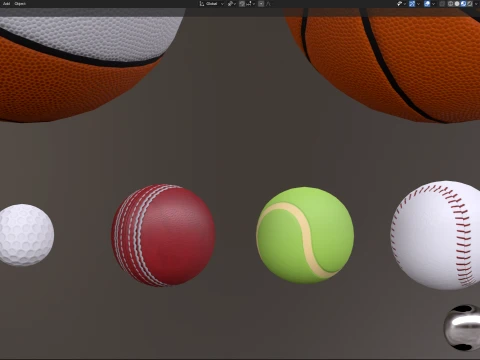Toggle X-ray mode
Image resolution: width=480 pixels, height=360 pixels.
tap(442, 4)
